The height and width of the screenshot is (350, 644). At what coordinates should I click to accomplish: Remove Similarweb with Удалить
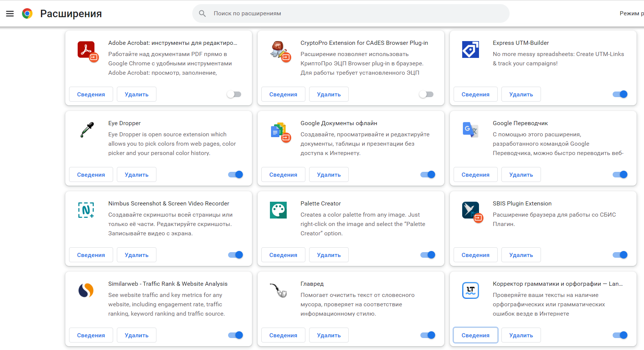(x=137, y=335)
